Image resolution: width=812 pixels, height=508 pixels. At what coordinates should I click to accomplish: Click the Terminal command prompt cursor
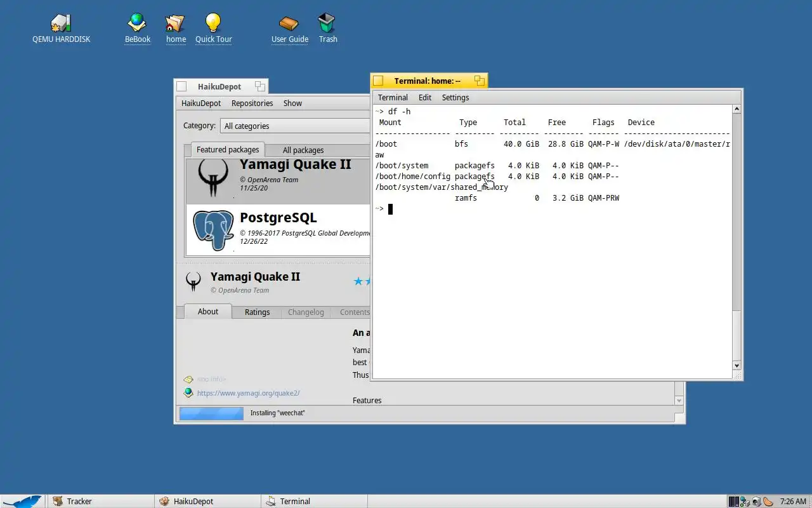(390, 209)
